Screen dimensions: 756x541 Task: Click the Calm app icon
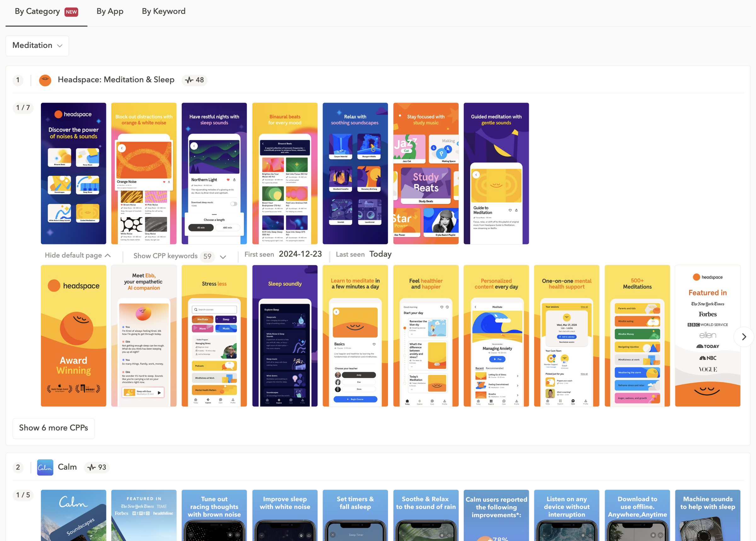coord(45,467)
